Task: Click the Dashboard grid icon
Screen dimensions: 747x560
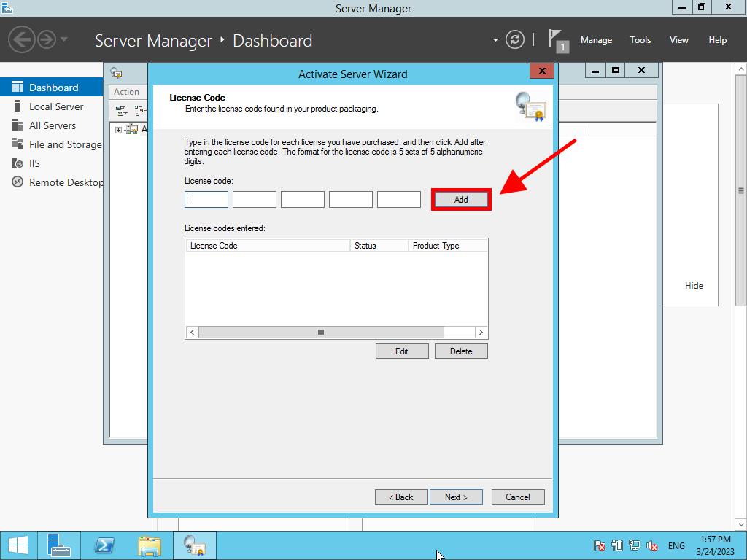Action: 18,87
